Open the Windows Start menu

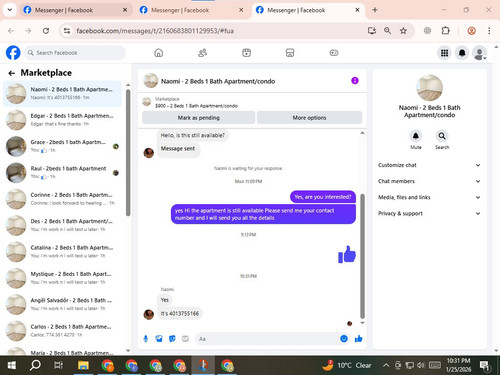click(11, 365)
